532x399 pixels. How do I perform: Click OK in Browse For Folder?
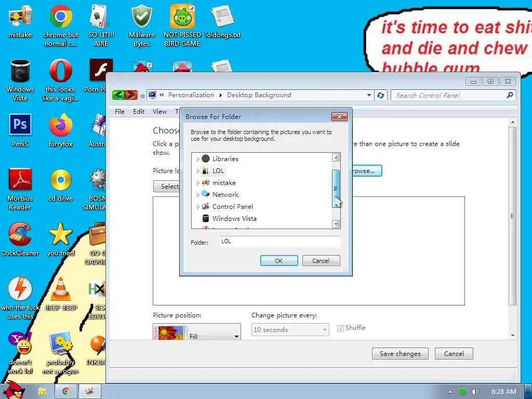tap(279, 261)
